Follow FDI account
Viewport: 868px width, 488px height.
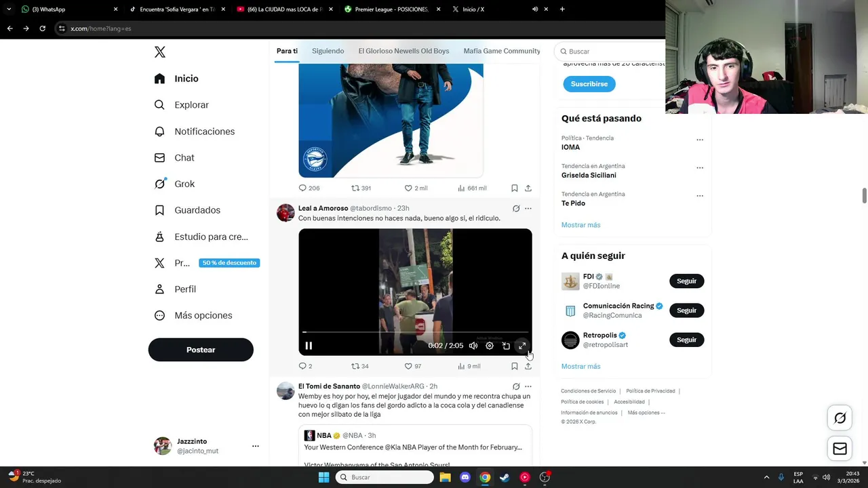click(686, 281)
